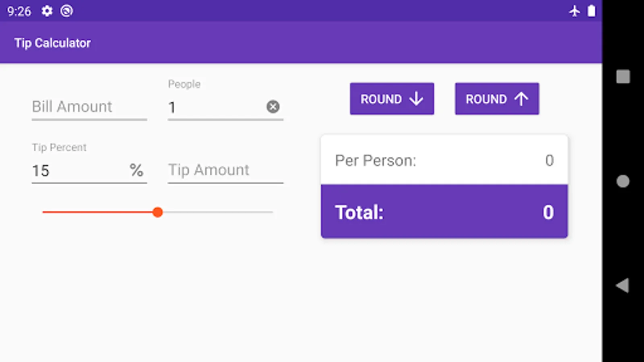Tap the Per Person result row

[x=444, y=160]
